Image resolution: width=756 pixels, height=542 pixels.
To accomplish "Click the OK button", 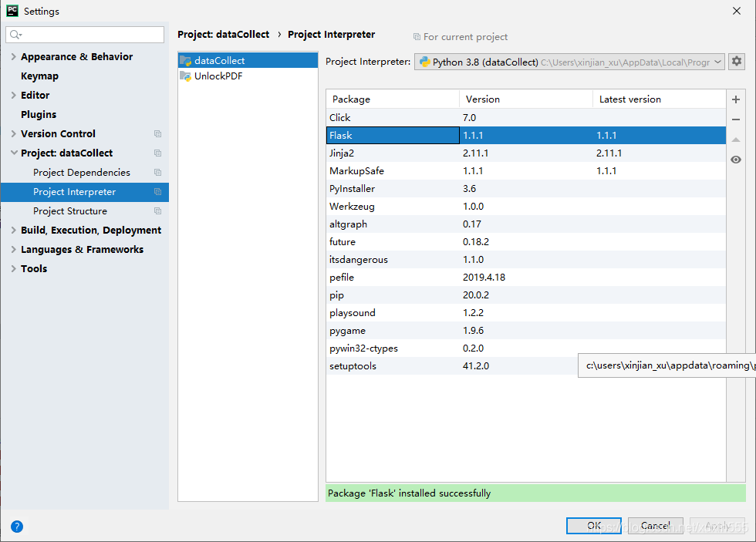I will point(593,526).
